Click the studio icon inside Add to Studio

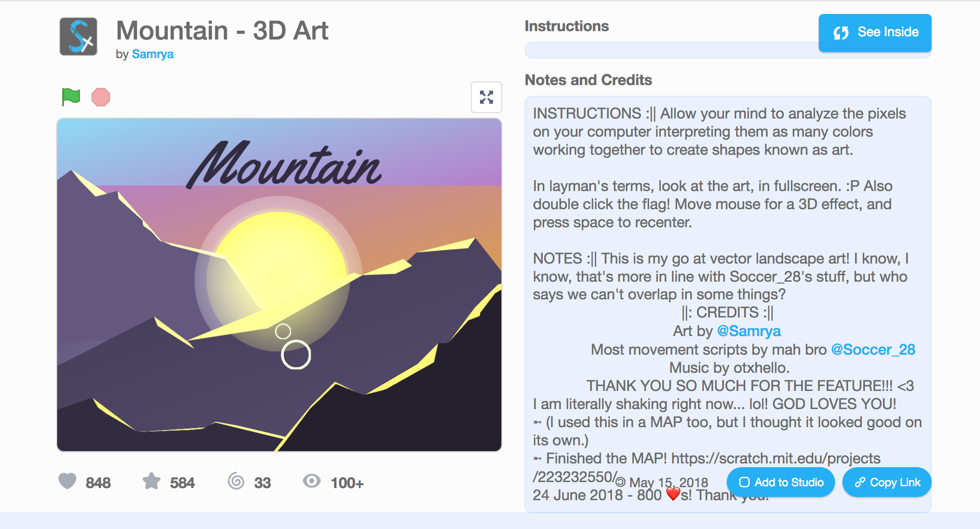point(745,483)
